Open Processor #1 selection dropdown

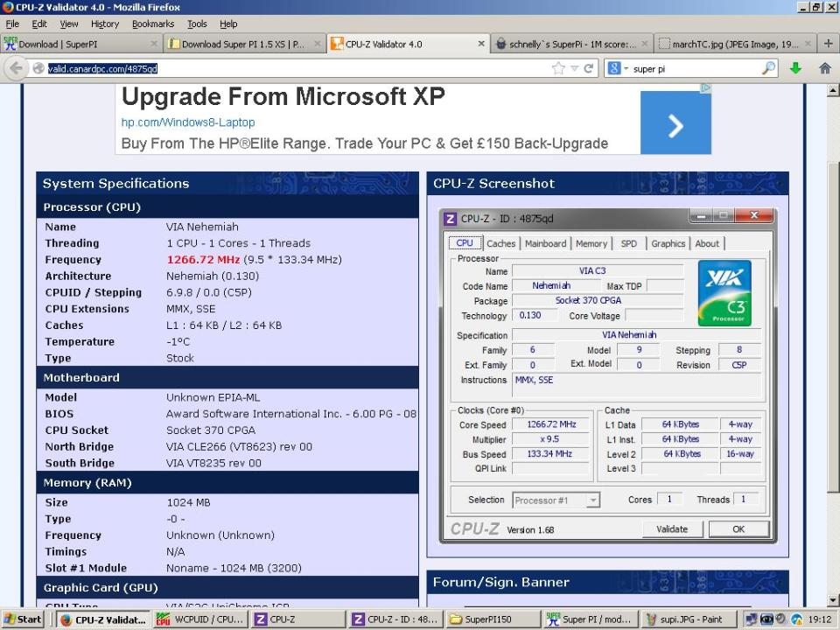click(556, 500)
